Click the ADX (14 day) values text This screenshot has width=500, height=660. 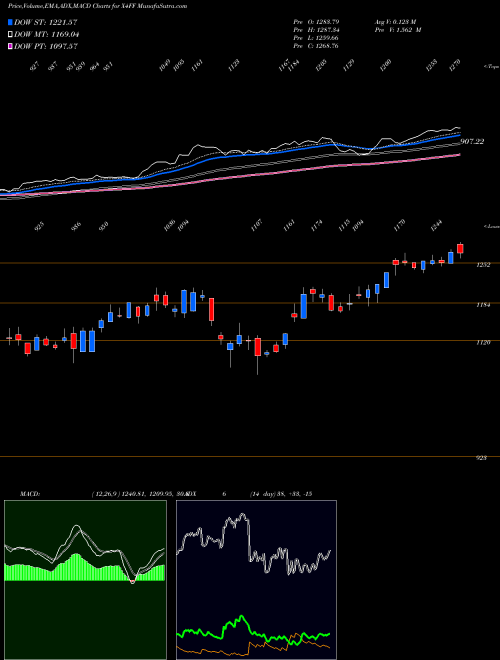click(281, 494)
